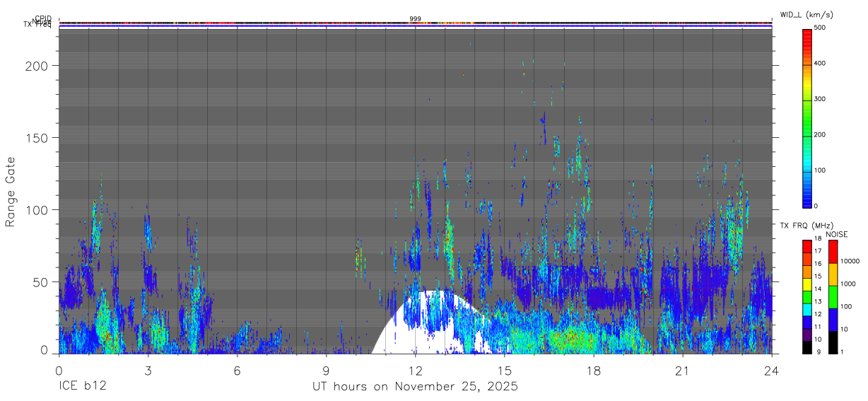Click the 'Range Gate' vertical axis title
This screenshot has height=401, width=868.
[11, 192]
